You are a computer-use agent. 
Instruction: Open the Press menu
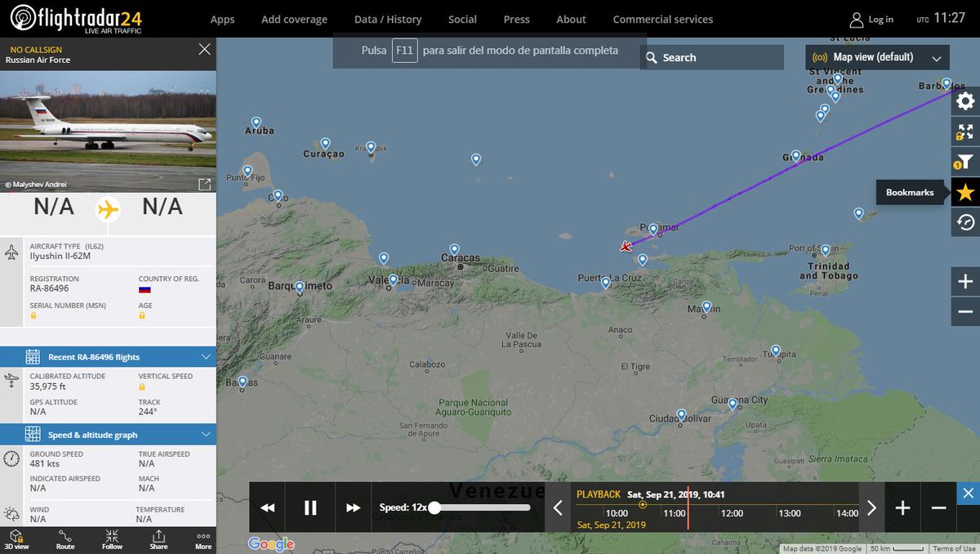pyautogui.click(x=516, y=20)
